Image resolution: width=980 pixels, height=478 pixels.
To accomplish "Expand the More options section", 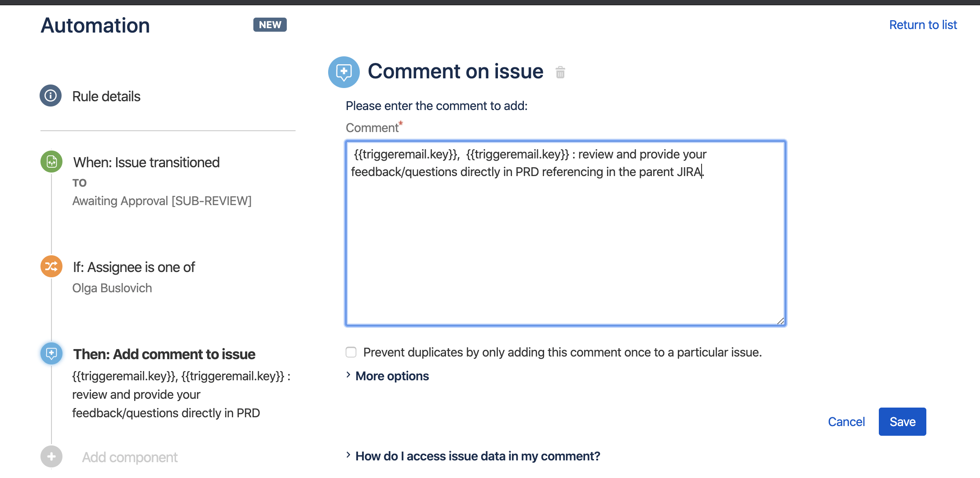I will tap(391, 376).
